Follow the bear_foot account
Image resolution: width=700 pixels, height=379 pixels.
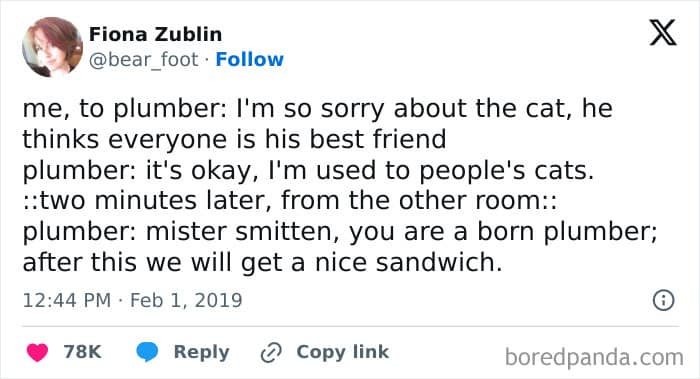pyautogui.click(x=250, y=59)
